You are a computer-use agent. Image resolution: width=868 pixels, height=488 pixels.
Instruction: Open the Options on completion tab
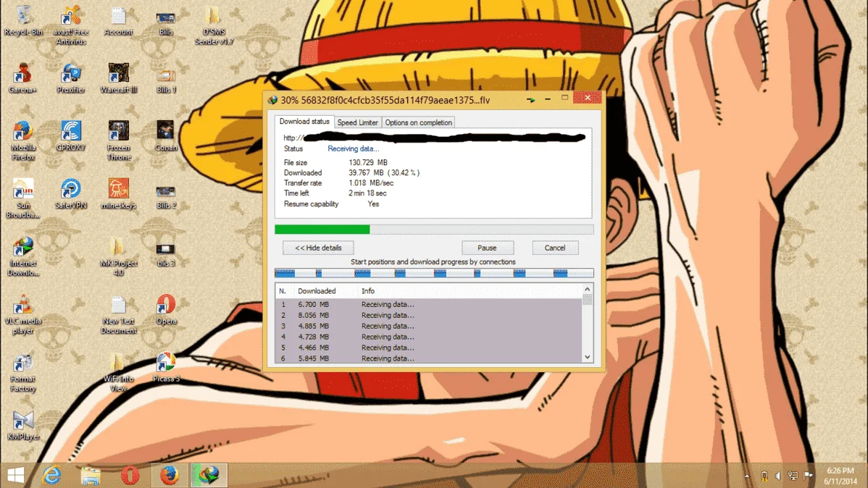coord(419,123)
